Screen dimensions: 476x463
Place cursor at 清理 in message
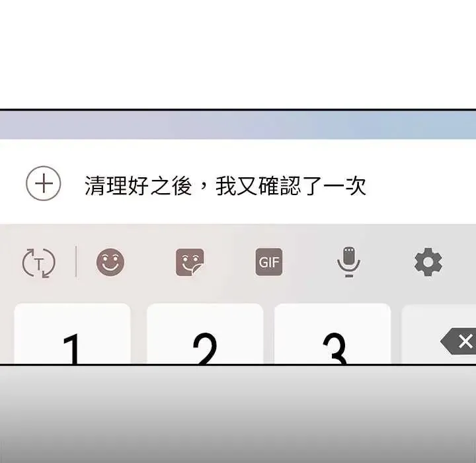tap(106, 185)
